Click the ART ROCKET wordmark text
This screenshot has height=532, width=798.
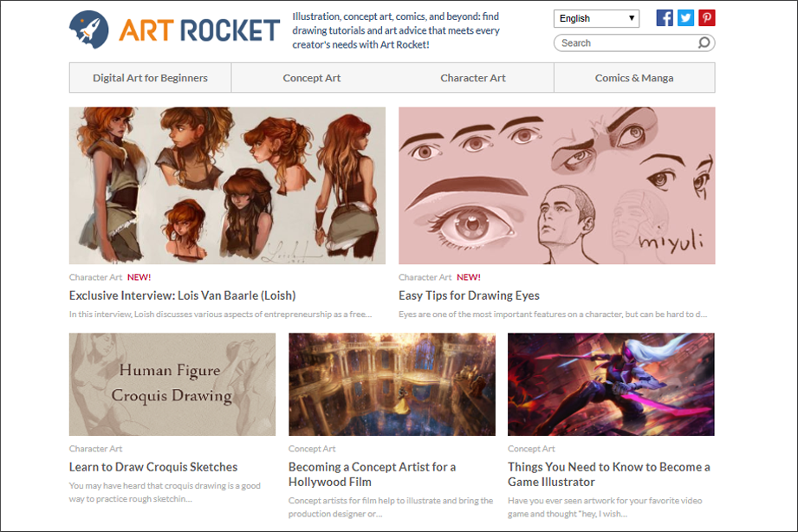tap(199, 30)
